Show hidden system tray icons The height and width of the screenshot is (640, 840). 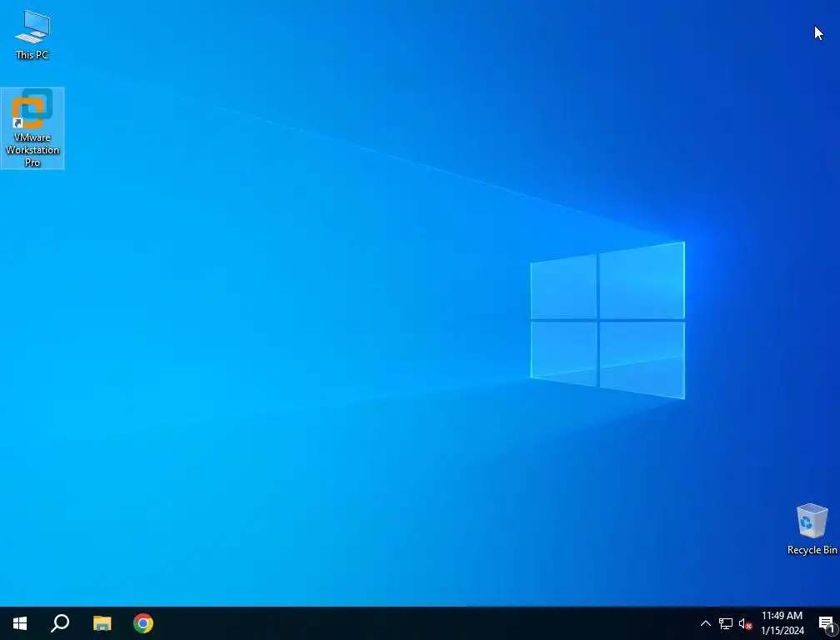click(x=706, y=623)
